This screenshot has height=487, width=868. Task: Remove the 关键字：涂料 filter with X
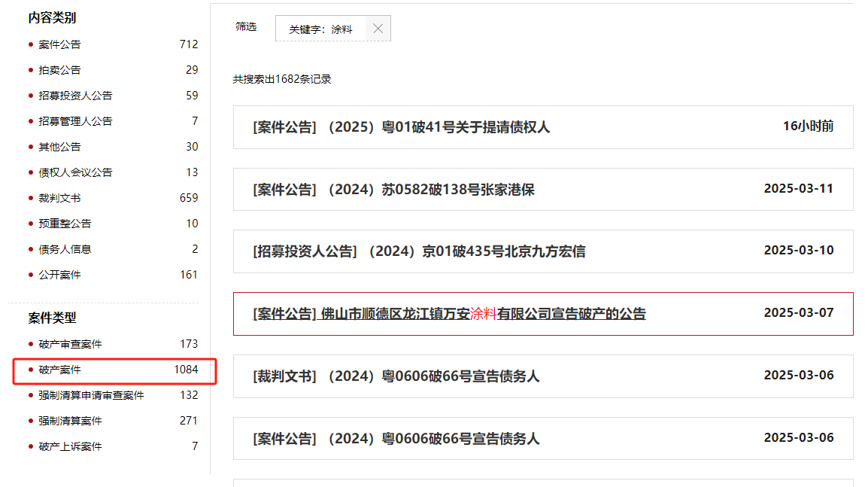[x=378, y=29]
